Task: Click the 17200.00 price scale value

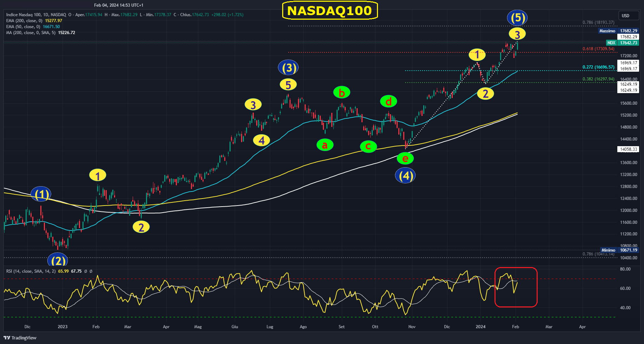Action: pos(629,56)
